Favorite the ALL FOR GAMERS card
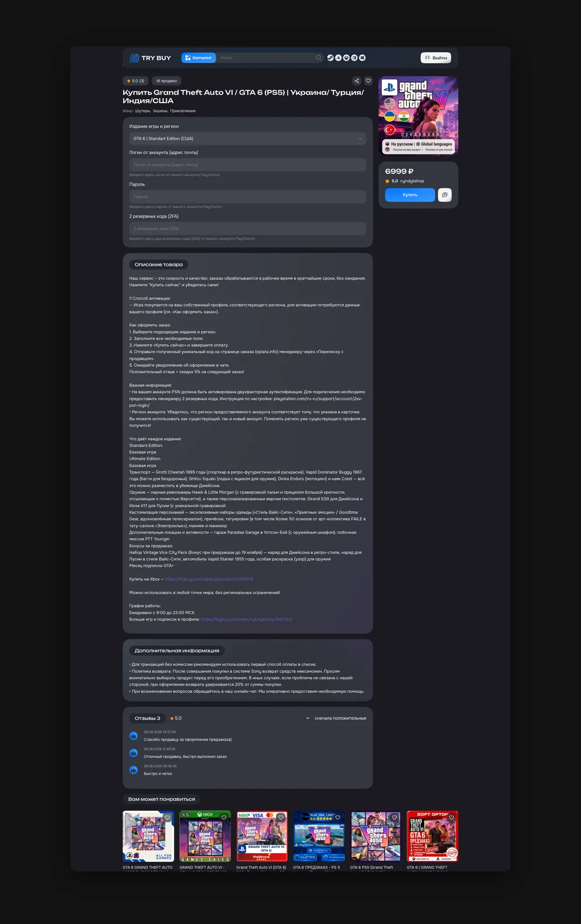581x924 pixels. click(167, 817)
